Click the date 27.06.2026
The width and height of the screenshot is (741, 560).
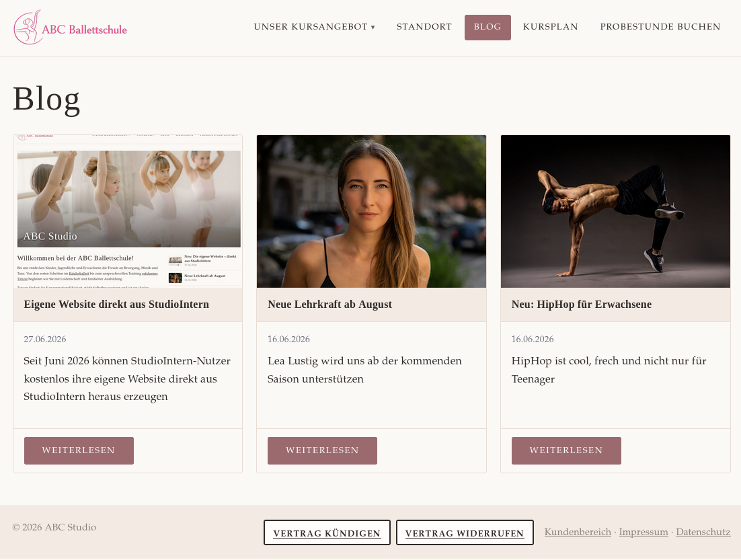pyautogui.click(x=45, y=339)
